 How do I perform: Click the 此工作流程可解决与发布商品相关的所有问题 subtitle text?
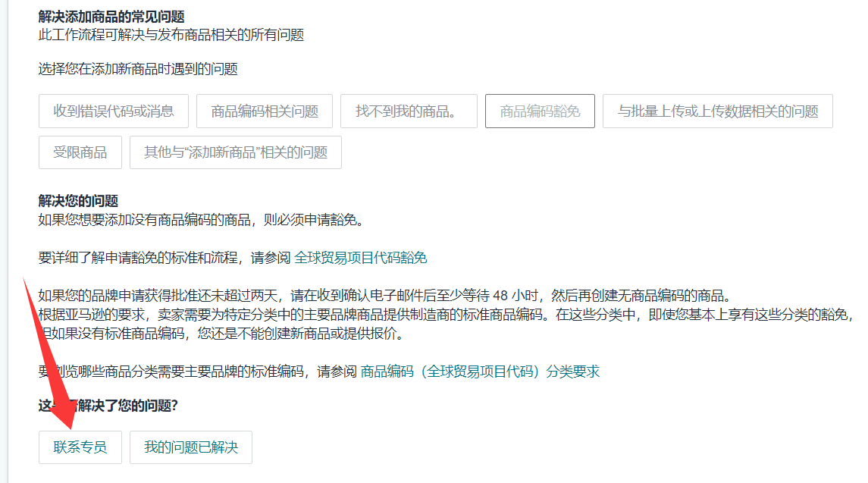coord(171,34)
